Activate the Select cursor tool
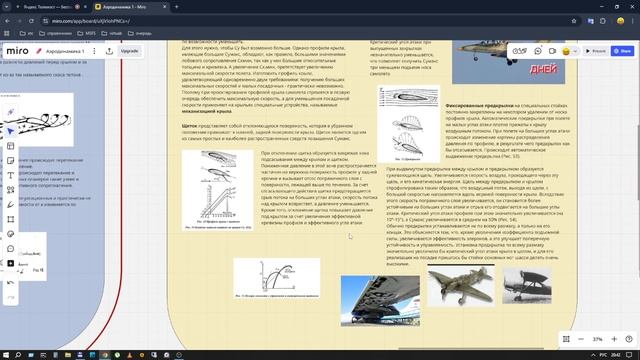640x360 pixels. pos(11,131)
